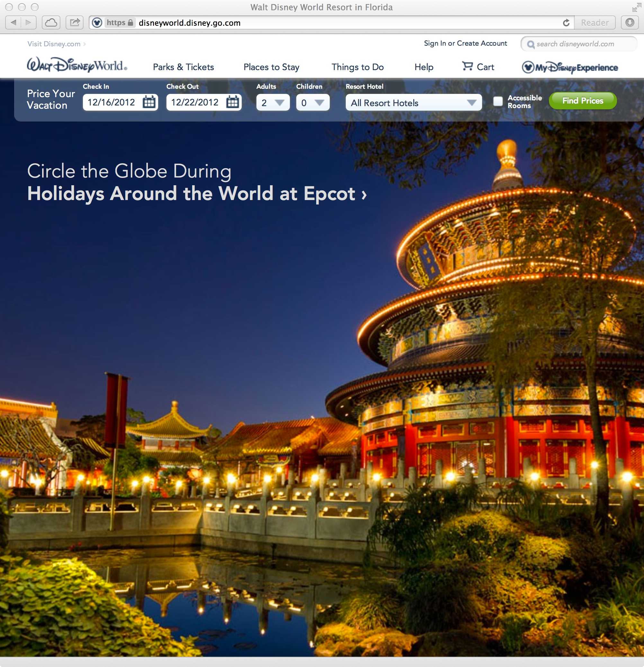Click the Safari back arrow button
The height and width of the screenshot is (667, 644).
tap(13, 23)
